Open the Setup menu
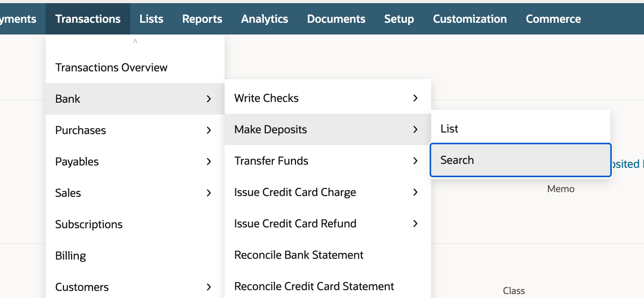This screenshot has height=298, width=644. [x=399, y=19]
